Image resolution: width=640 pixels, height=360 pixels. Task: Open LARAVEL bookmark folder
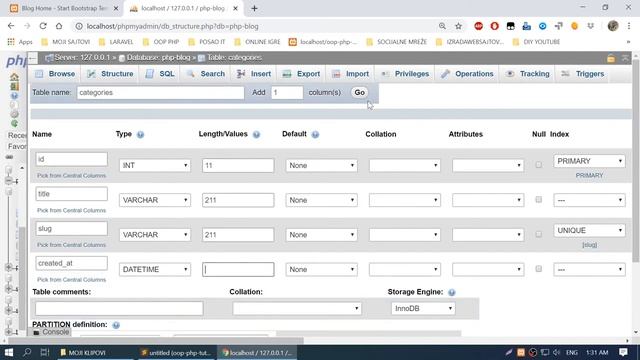coord(116,42)
